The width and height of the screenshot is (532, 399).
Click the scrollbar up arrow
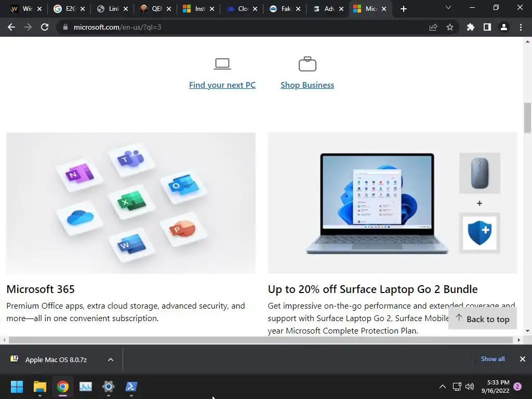[x=527, y=42]
